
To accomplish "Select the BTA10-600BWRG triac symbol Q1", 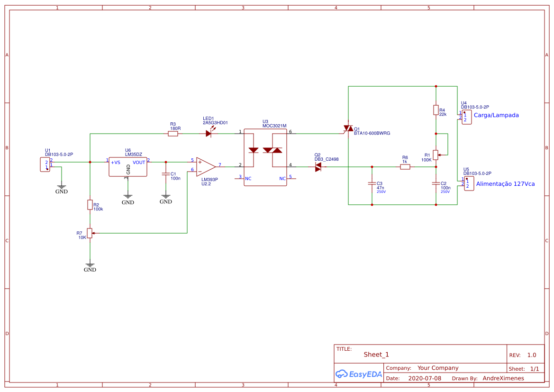I will pyautogui.click(x=347, y=129).
